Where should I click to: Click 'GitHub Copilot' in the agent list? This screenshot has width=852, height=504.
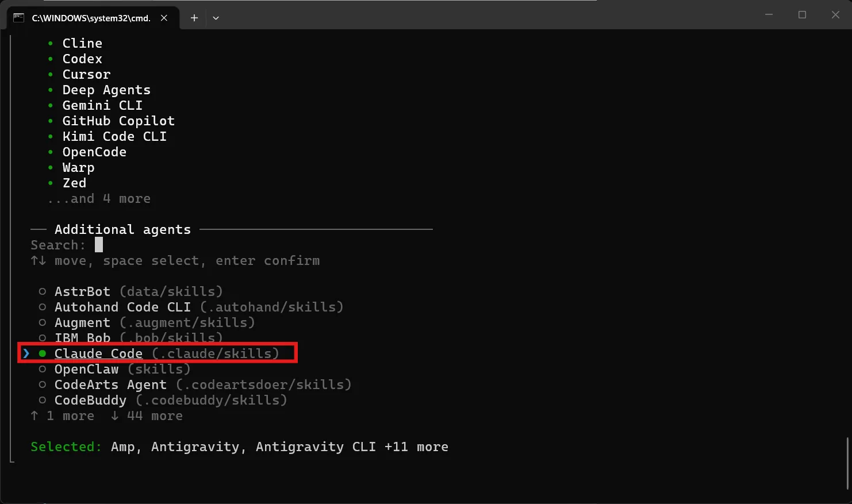coord(118,121)
